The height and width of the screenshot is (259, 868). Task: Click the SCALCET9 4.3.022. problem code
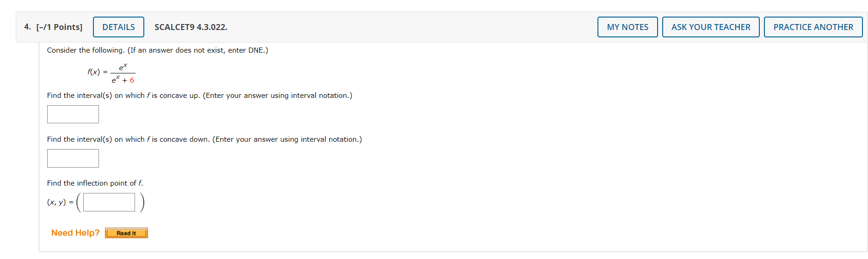(x=191, y=27)
